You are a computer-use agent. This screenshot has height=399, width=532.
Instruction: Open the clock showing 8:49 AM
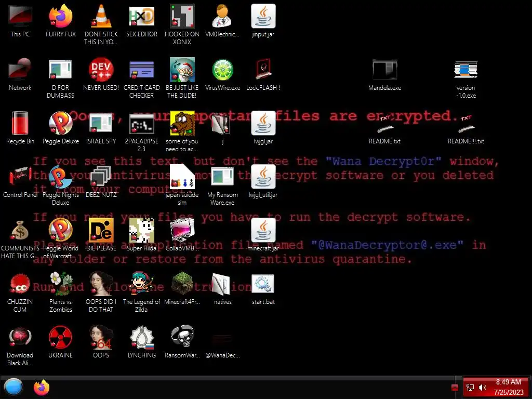coord(508,387)
